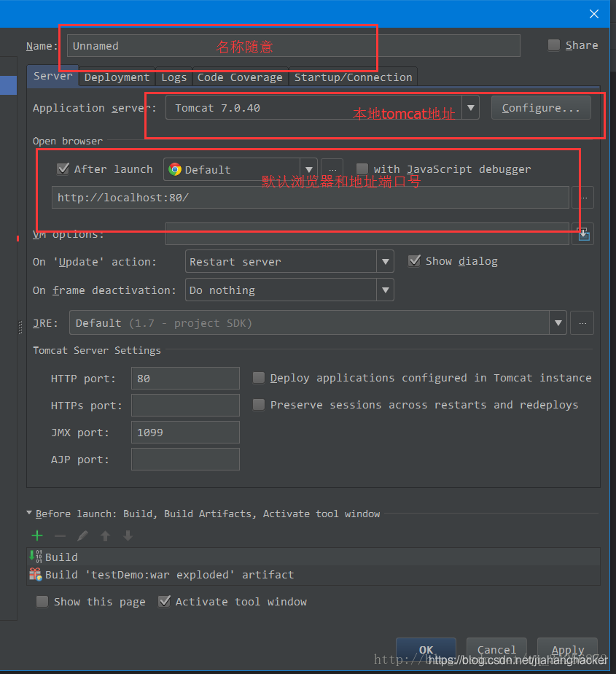The width and height of the screenshot is (616, 674).
Task: Open the Application server dropdown arrow
Action: (471, 107)
